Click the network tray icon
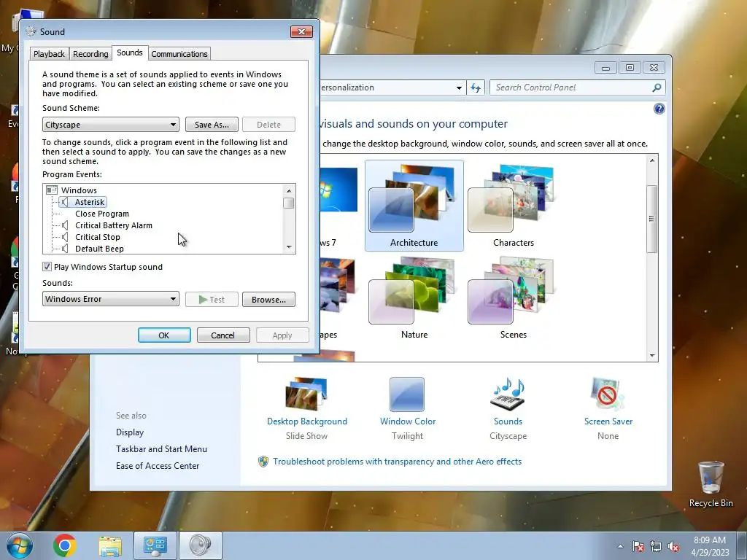 coord(656,546)
